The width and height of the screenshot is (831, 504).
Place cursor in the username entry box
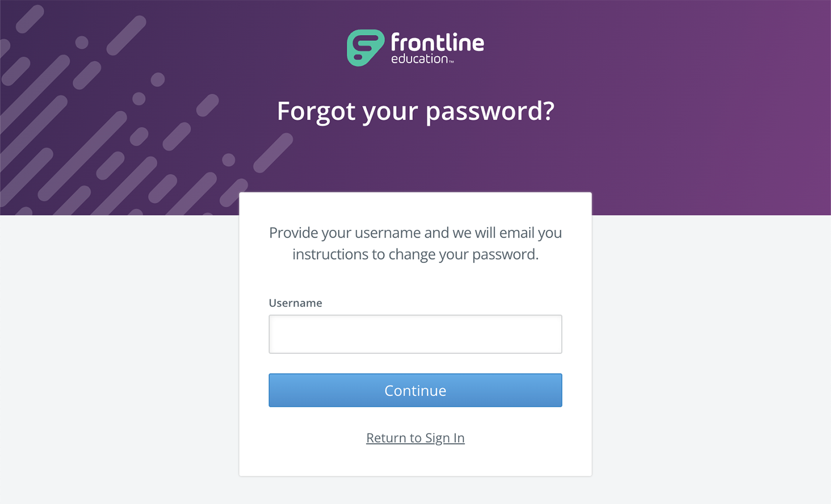pos(415,334)
